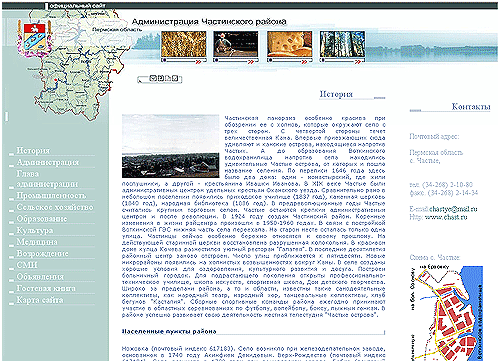Open the Карта сайта link
The image size is (500, 361).
point(40,300)
